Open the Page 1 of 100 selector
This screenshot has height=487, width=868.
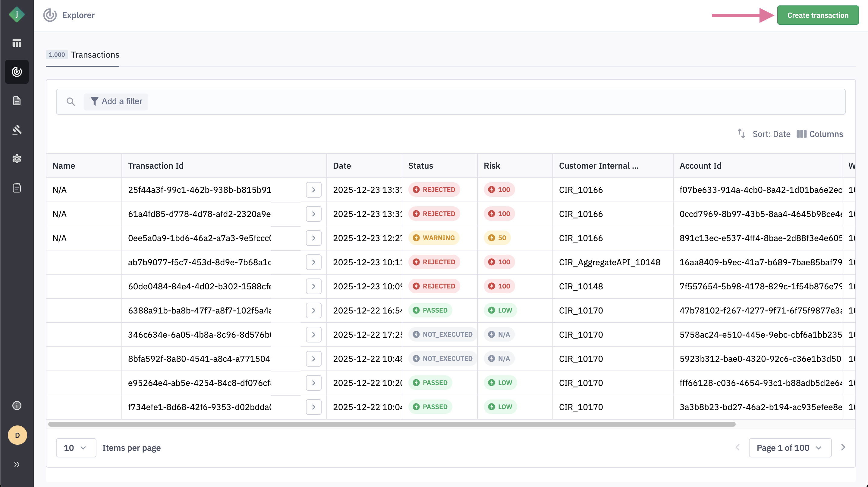click(790, 447)
